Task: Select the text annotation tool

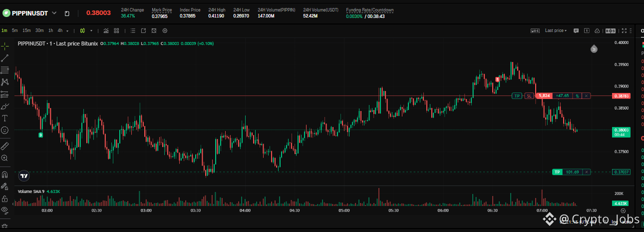Action: pos(5,118)
